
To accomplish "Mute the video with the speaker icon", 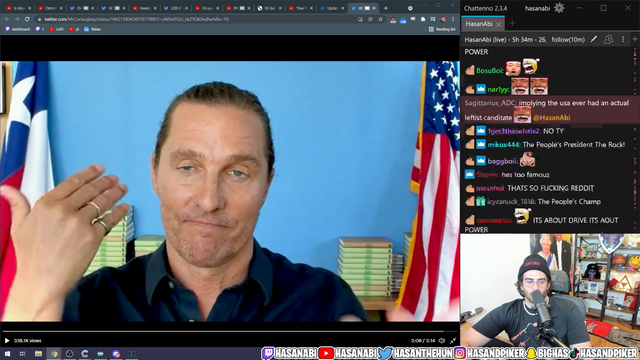I will click(442, 340).
